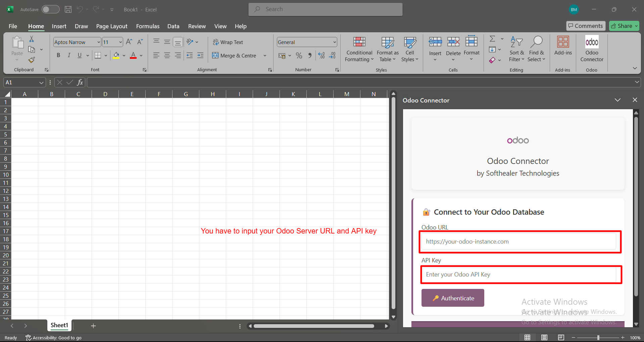
Task: Toggle Wrap Text for cells
Action: [x=228, y=42]
